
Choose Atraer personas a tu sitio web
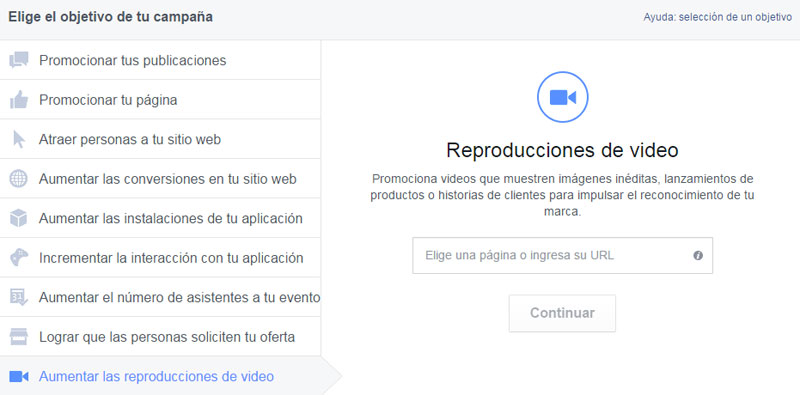pos(160,139)
